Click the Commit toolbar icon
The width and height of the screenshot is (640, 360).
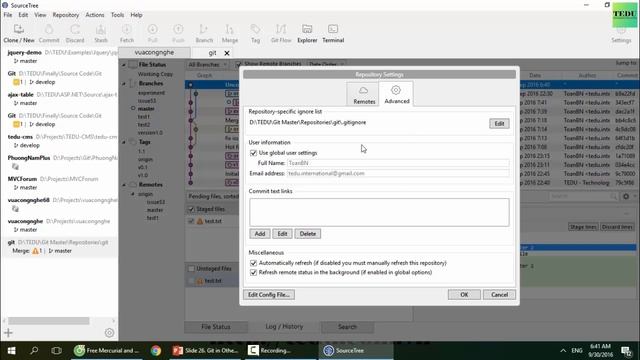[49, 33]
